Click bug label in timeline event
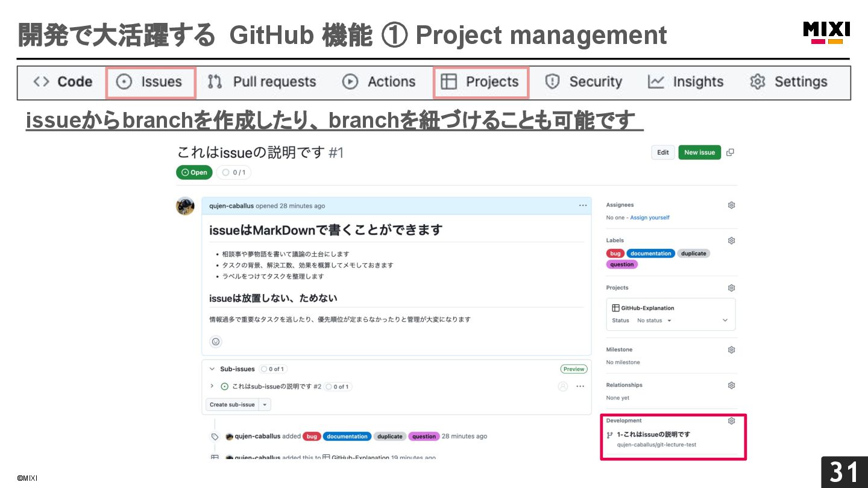This screenshot has height=488, width=868. pyautogui.click(x=312, y=436)
